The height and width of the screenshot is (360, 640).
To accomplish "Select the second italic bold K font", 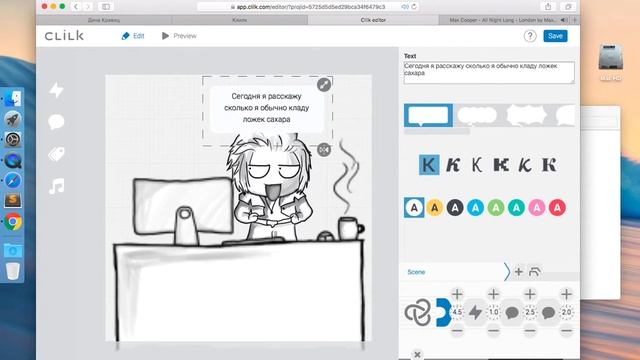I will [453, 165].
